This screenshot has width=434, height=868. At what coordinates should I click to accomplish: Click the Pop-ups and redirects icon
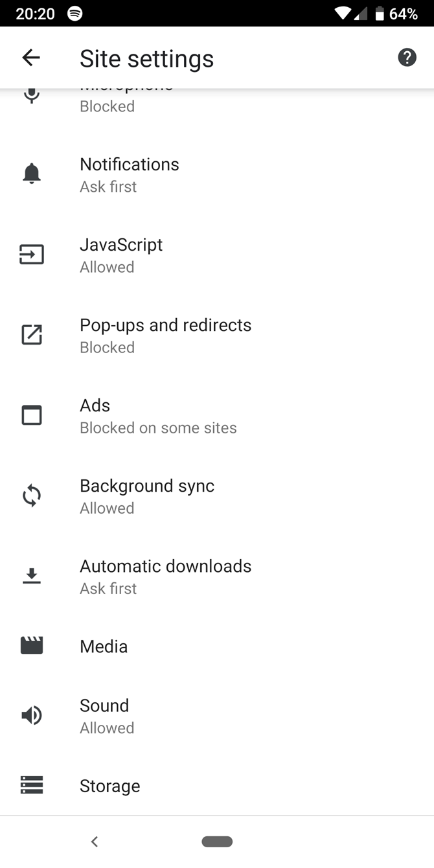click(x=31, y=334)
